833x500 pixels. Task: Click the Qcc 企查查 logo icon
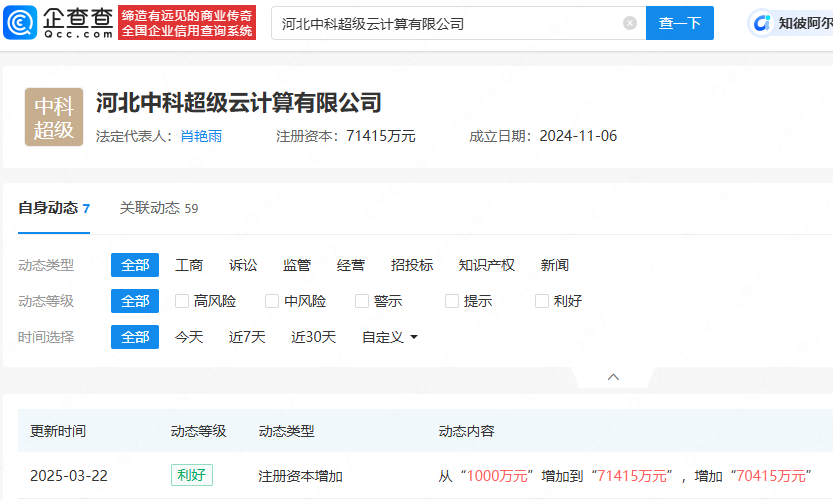pos(20,23)
